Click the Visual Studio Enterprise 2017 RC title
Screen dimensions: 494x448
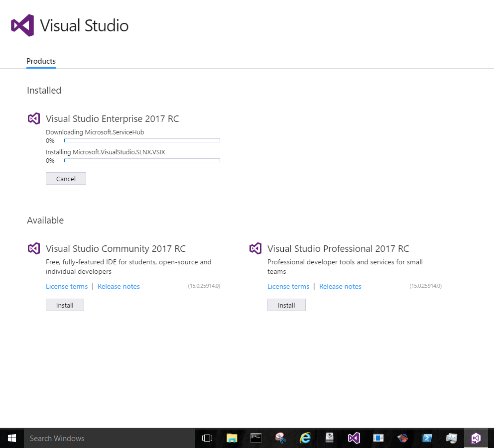pyautogui.click(x=112, y=118)
